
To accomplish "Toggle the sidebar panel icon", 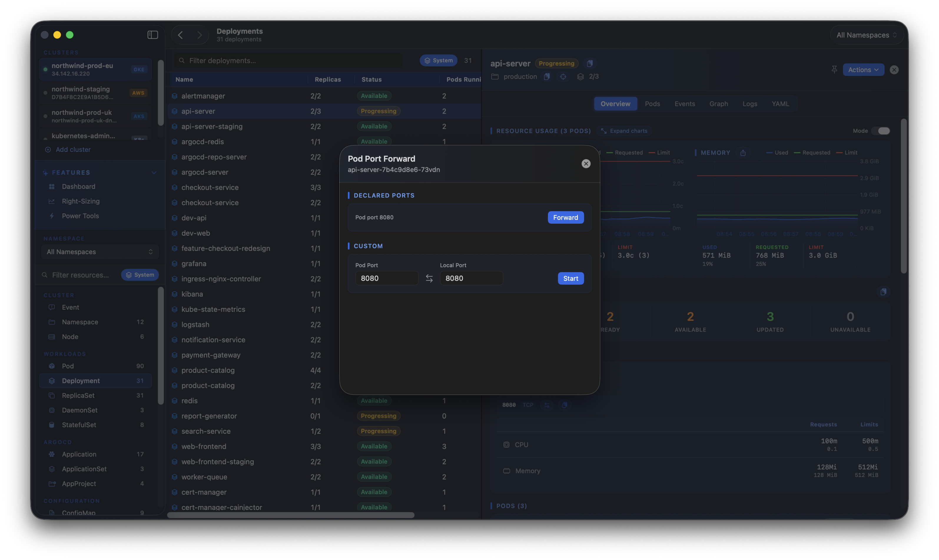I will coord(152,35).
